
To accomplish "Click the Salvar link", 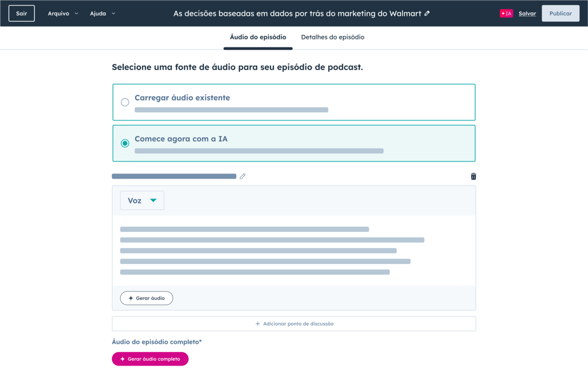I will 527,14.
